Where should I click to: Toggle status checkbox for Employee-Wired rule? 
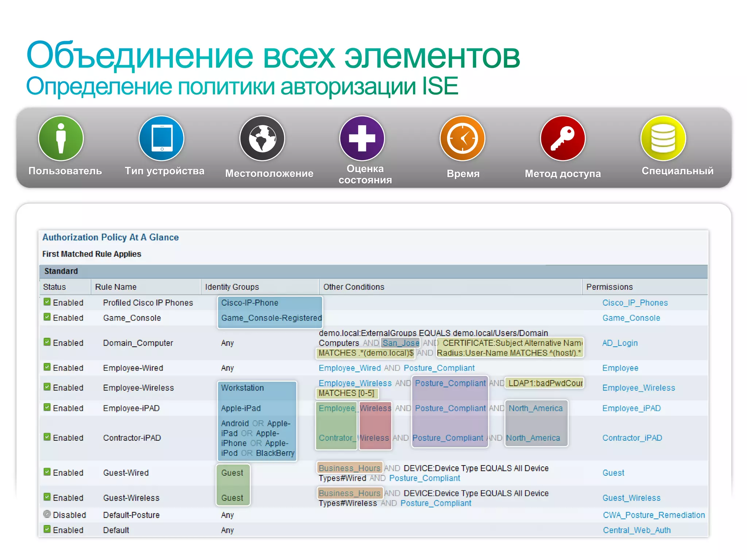point(47,367)
